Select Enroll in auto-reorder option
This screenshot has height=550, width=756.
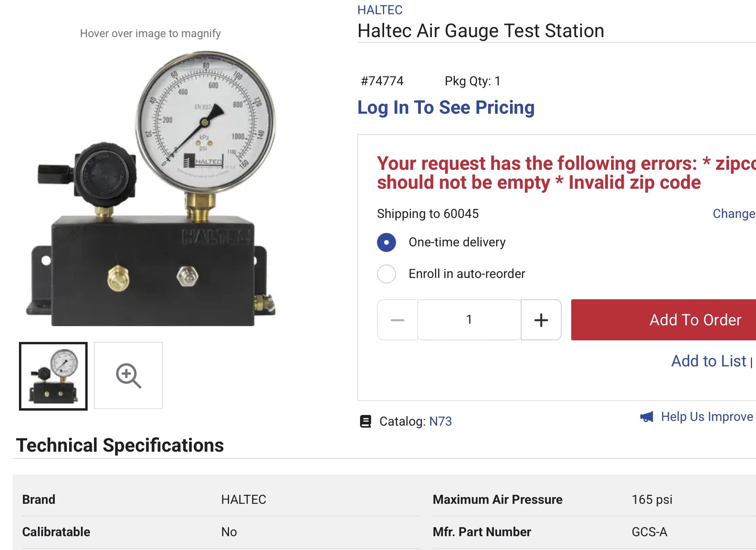coord(386,274)
